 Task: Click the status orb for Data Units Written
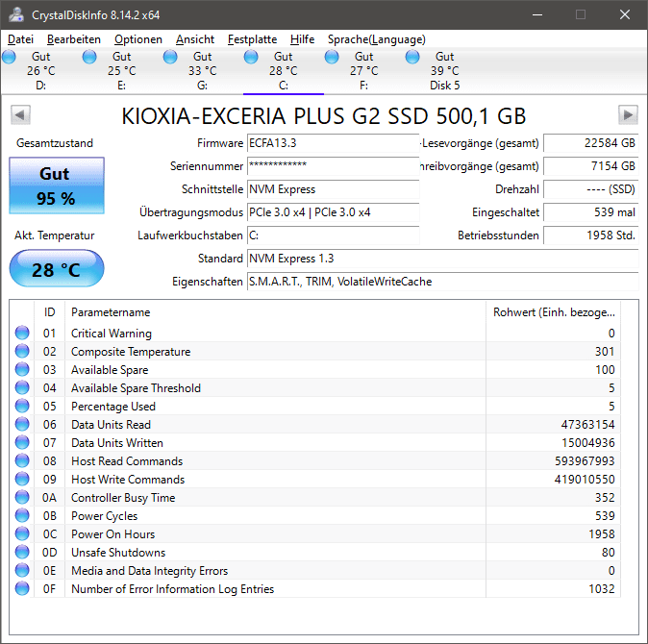click(x=22, y=442)
